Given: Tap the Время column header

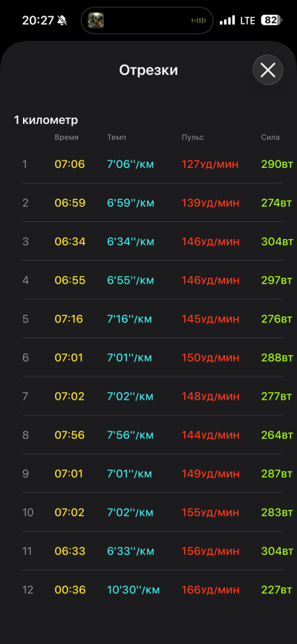Looking at the screenshot, I should pos(67,137).
